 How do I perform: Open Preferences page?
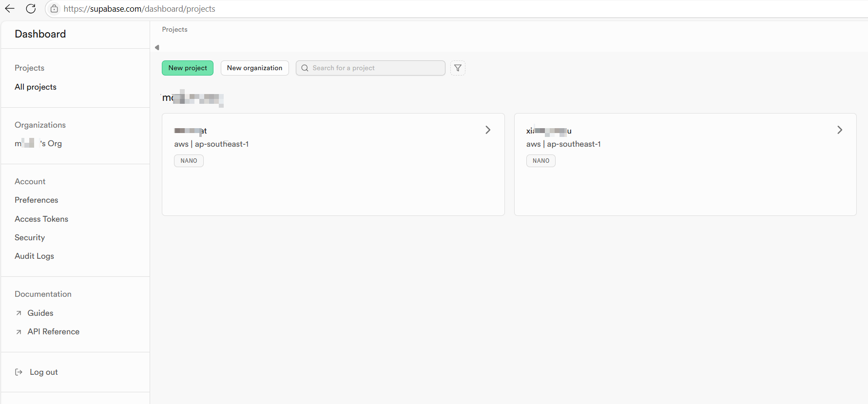coord(37,200)
